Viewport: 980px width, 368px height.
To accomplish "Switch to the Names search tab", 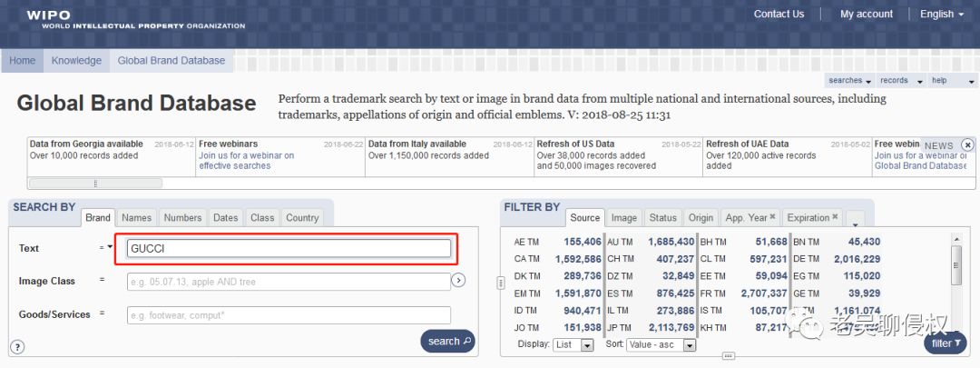I will tap(136, 218).
